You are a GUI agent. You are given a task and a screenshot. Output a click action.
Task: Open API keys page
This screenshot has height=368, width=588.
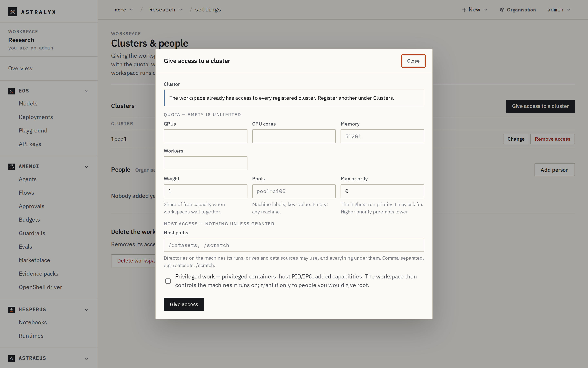coord(30,144)
